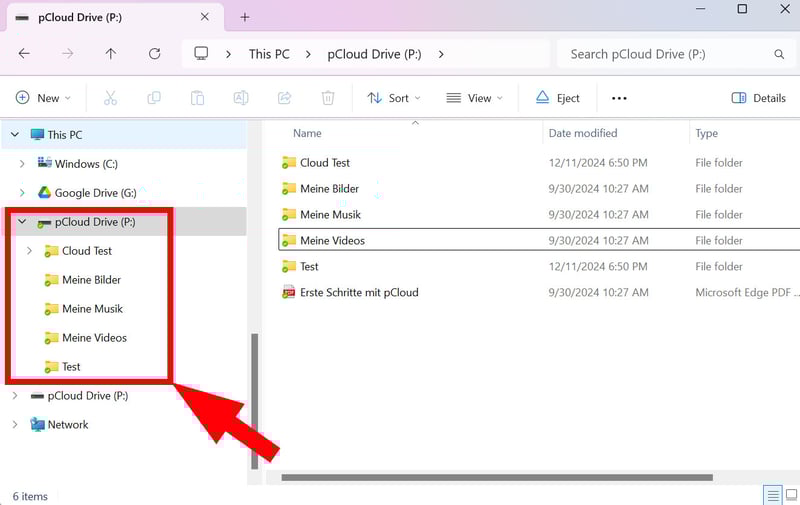This screenshot has width=800, height=505.
Task: Expand the second pCloud Drive (P:) node
Action: pos(15,395)
